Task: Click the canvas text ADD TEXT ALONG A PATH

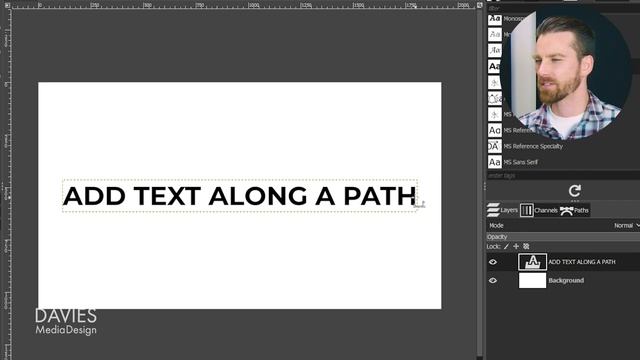Action: (240, 196)
